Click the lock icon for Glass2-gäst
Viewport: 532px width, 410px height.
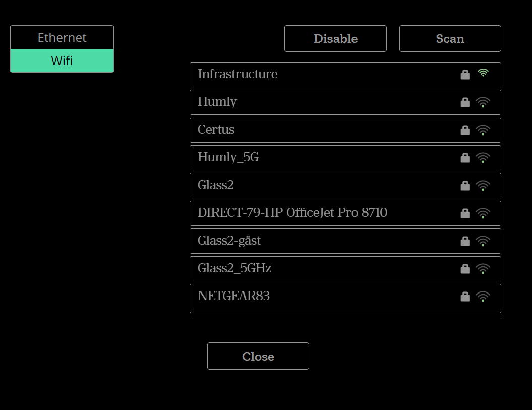tap(465, 242)
